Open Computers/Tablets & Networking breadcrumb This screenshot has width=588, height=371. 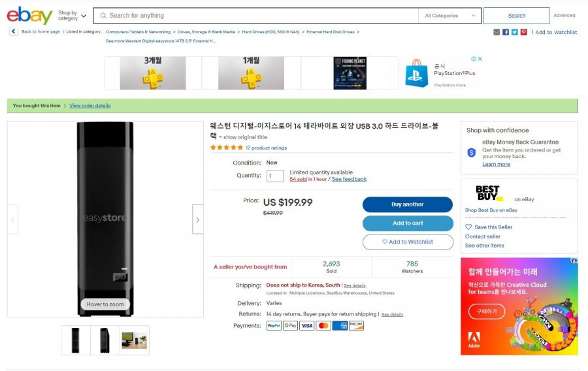point(138,32)
